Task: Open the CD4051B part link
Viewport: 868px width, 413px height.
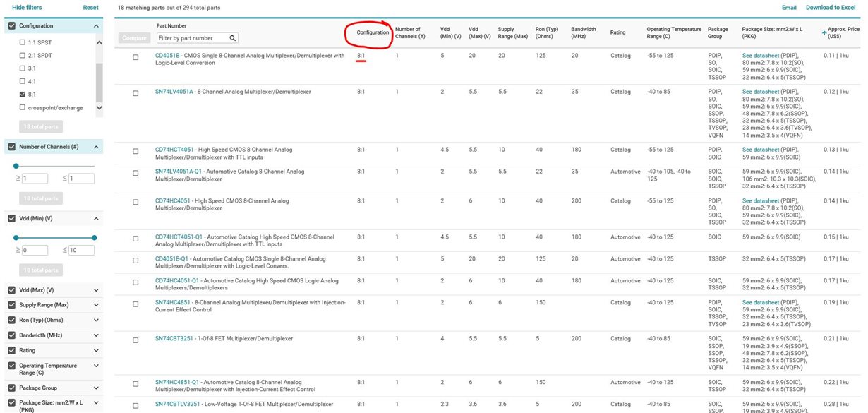Action: (x=167, y=55)
